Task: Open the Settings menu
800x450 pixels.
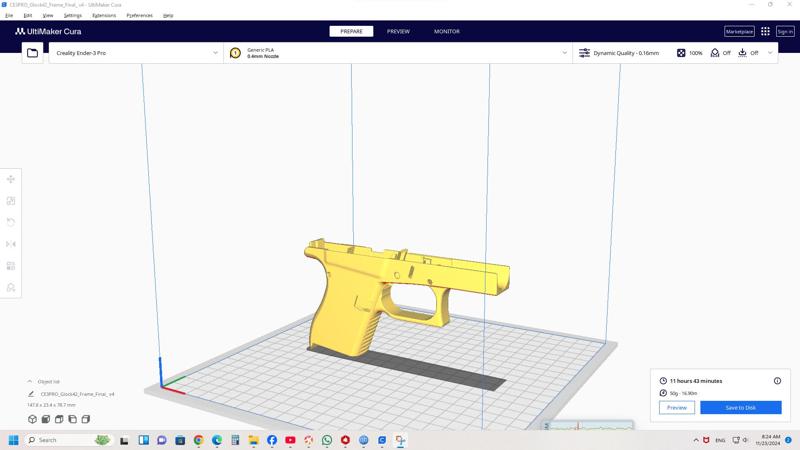Action: coord(72,15)
